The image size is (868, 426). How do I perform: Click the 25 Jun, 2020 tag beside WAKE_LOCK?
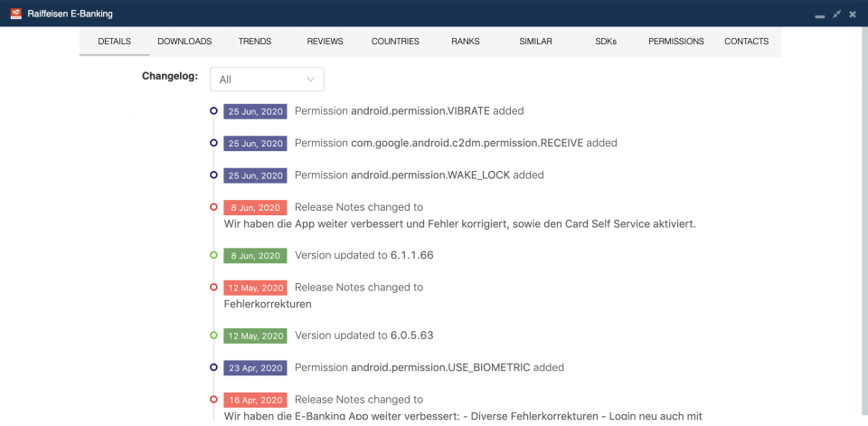point(255,175)
